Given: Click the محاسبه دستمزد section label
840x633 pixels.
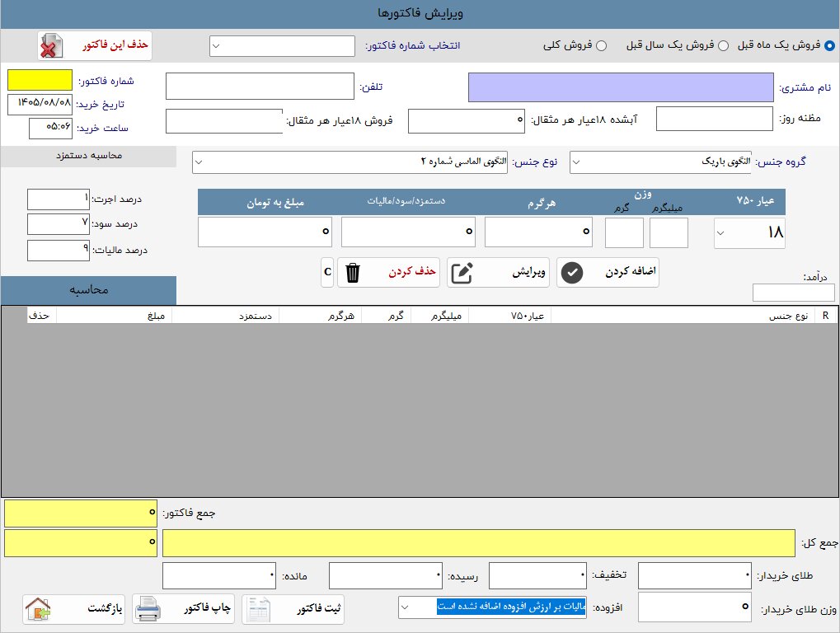Looking at the screenshot, I should [x=88, y=156].
